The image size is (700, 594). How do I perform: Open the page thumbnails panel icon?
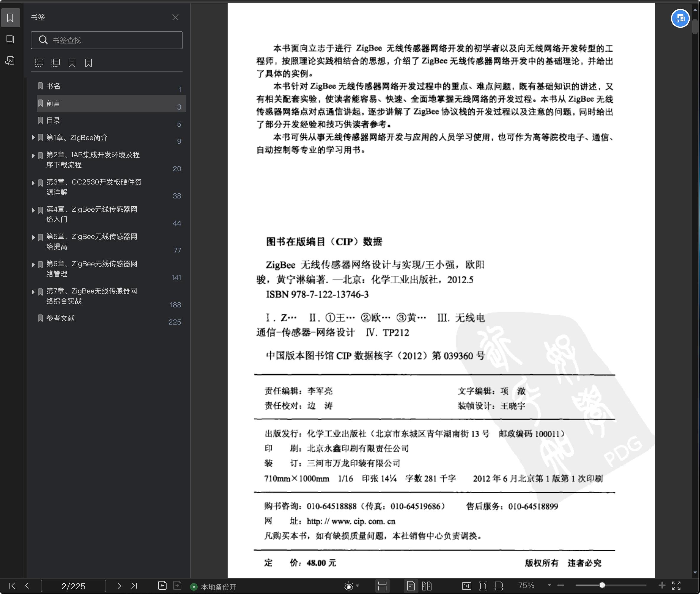click(10, 39)
